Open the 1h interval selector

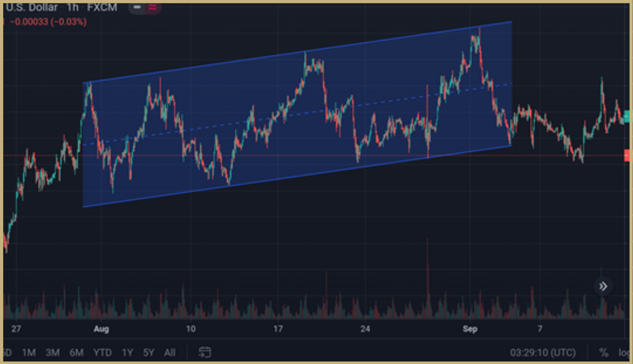click(72, 7)
